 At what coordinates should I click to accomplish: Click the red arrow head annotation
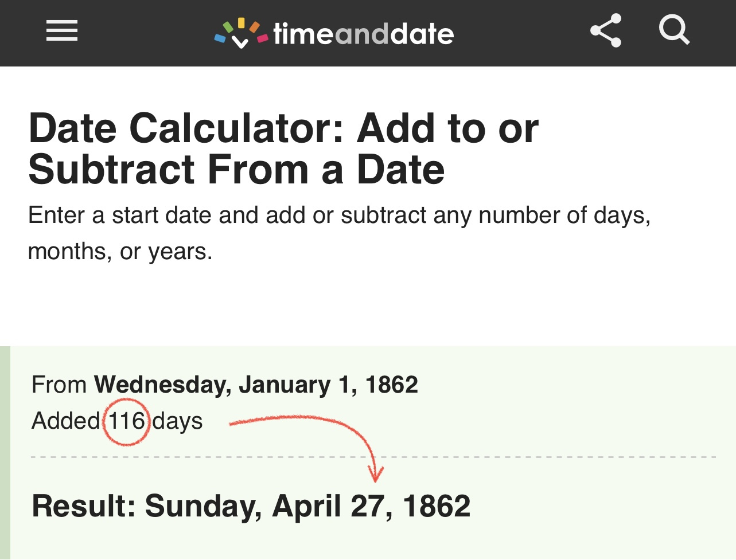click(x=376, y=475)
